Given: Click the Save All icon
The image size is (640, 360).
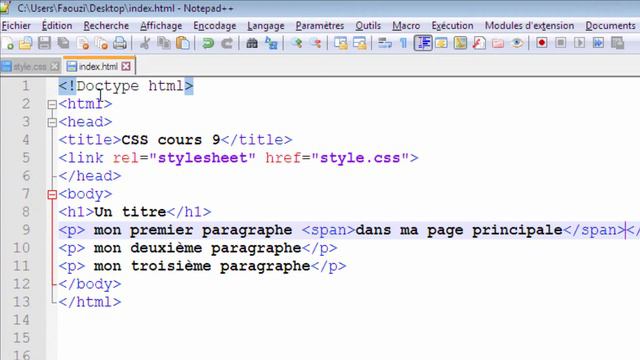Looking at the screenshot, I should click(x=63, y=43).
